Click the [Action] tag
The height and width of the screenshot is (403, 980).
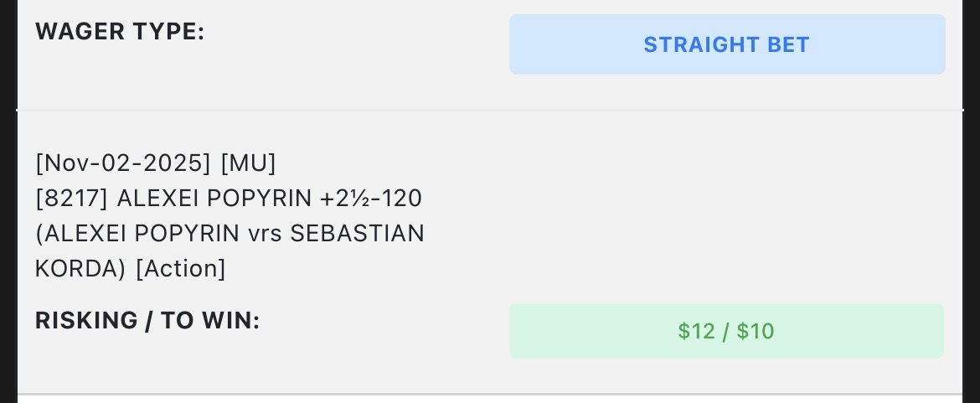tap(180, 269)
